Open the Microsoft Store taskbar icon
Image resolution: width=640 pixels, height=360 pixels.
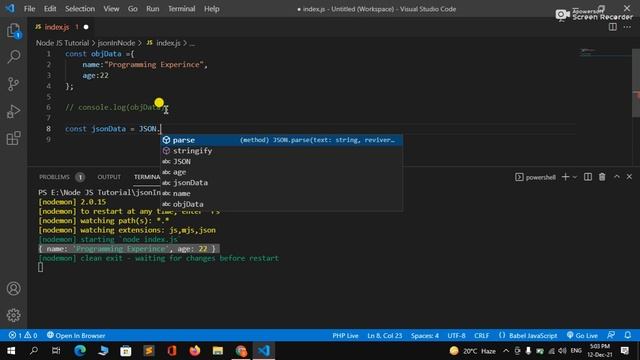[x=126, y=351]
